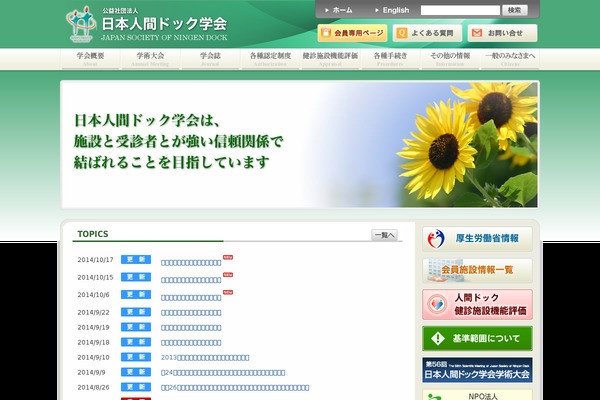The width and height of the screenshot is (600, 400).
Task: Open the 人間ドック健診施設機能評価 pink banner
Action: point(477,304)
